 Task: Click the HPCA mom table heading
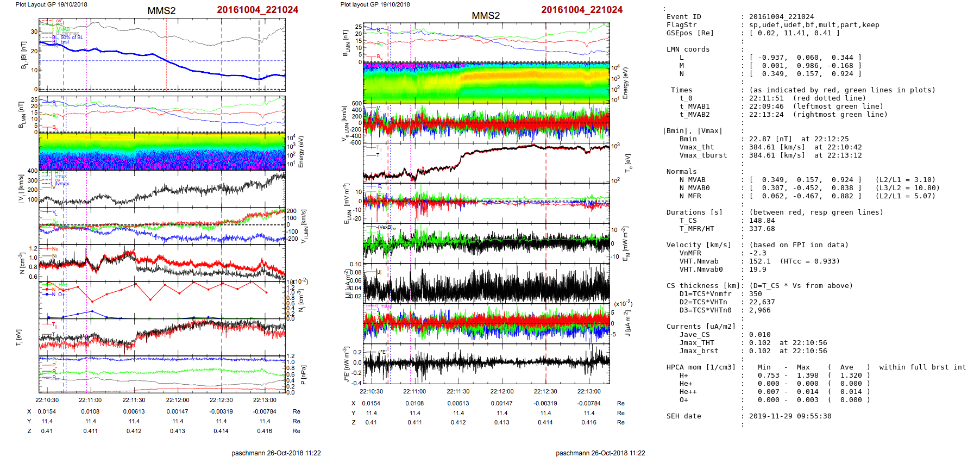(701, 367)
